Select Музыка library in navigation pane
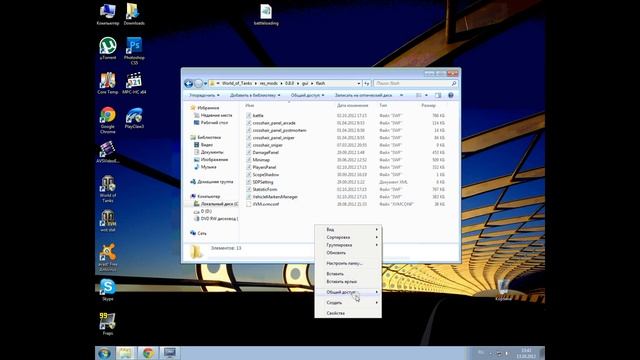The width and height of the screenshot is (640, 360). [x=208, y=167]
